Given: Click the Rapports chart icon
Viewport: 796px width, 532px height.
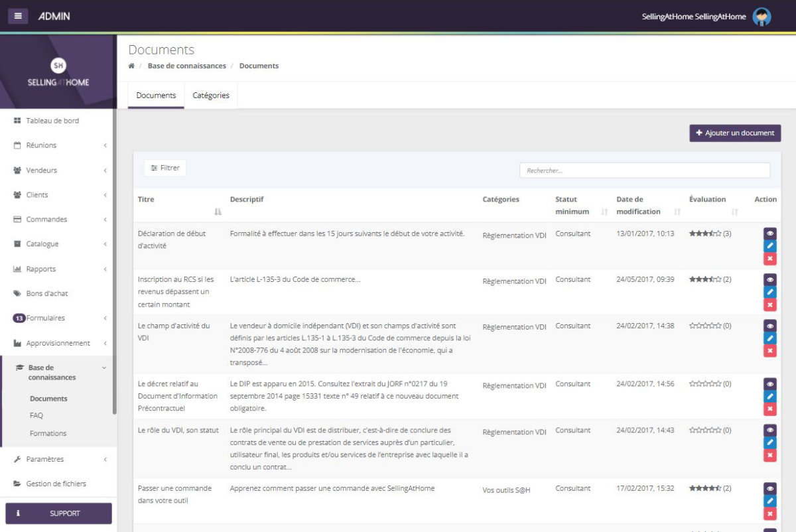Looking at the screenshot, I should tap(17, 269).
